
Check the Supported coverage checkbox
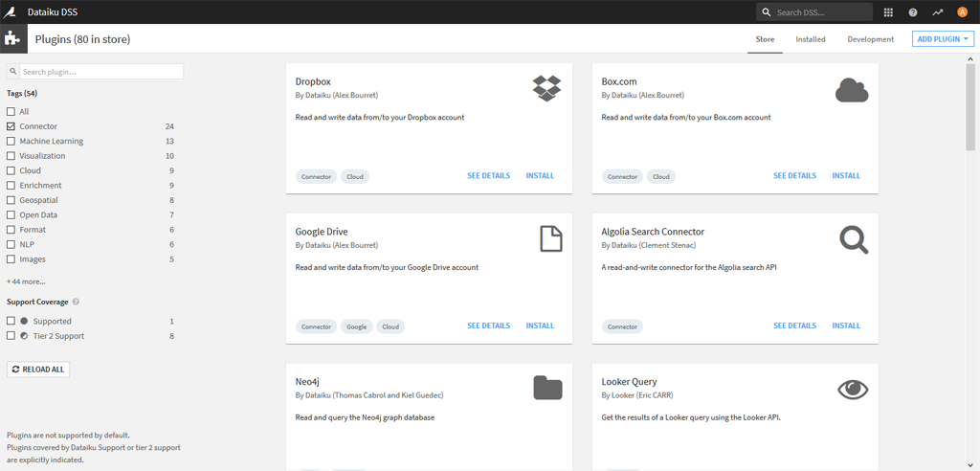(11, 321)
